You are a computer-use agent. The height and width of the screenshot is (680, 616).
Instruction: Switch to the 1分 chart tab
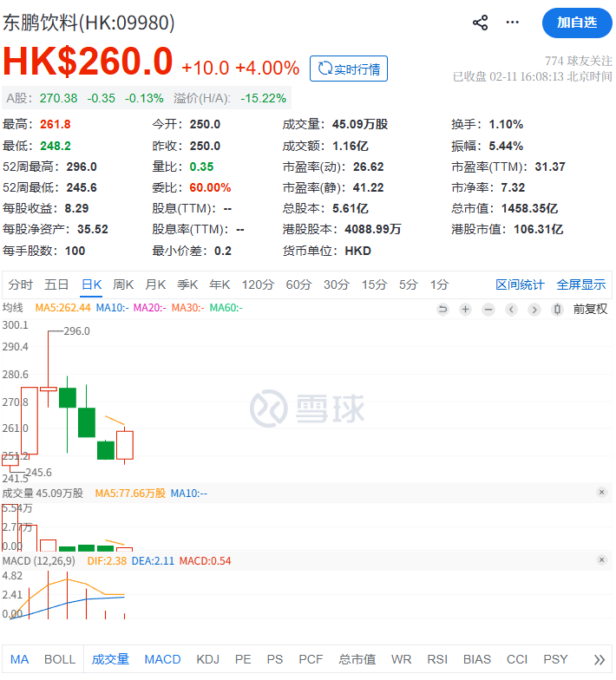point(439,284)
